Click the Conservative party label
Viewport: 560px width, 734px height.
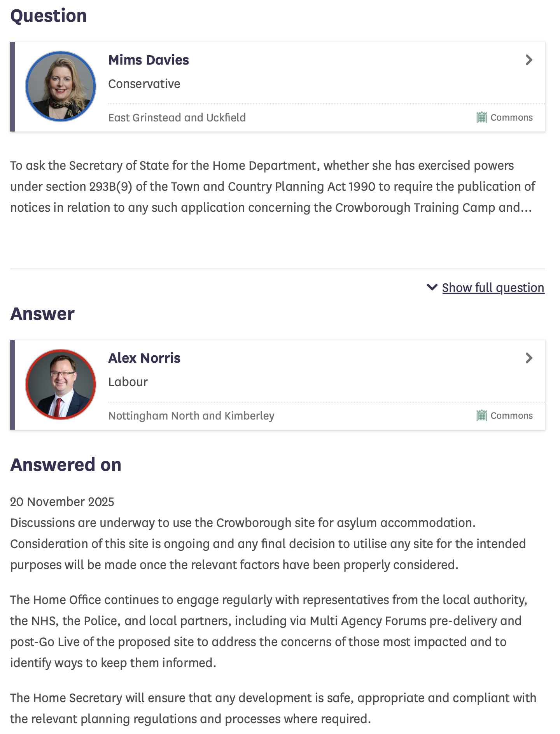point(144,84)
